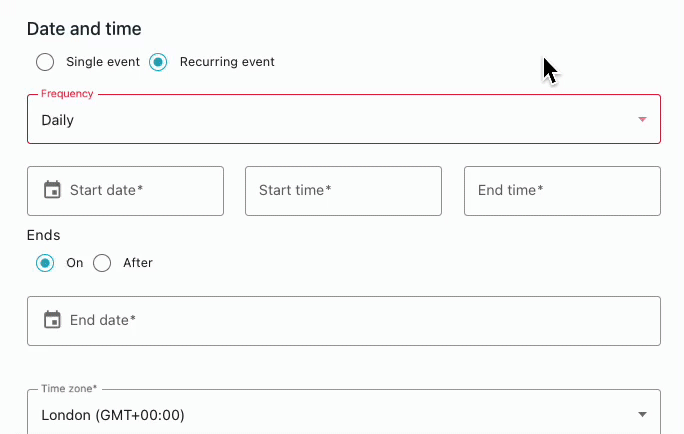The image size is (684, 434).
Task: Select the Single event radio button
Action: 45,62
